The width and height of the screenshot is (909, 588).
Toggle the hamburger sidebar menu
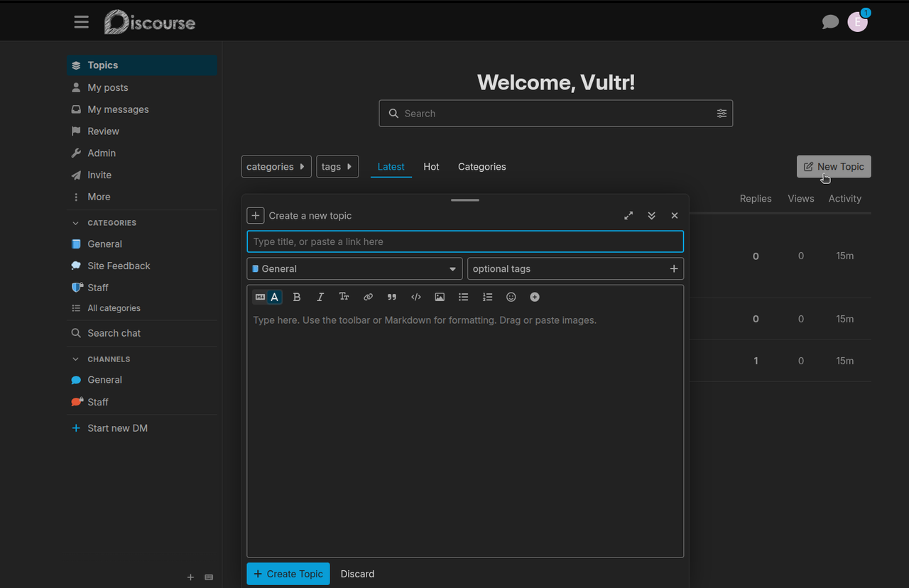point(82,22)
